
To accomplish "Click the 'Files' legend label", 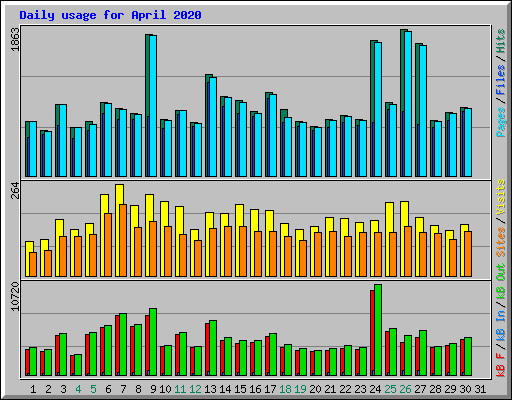I will pos(500,80).
